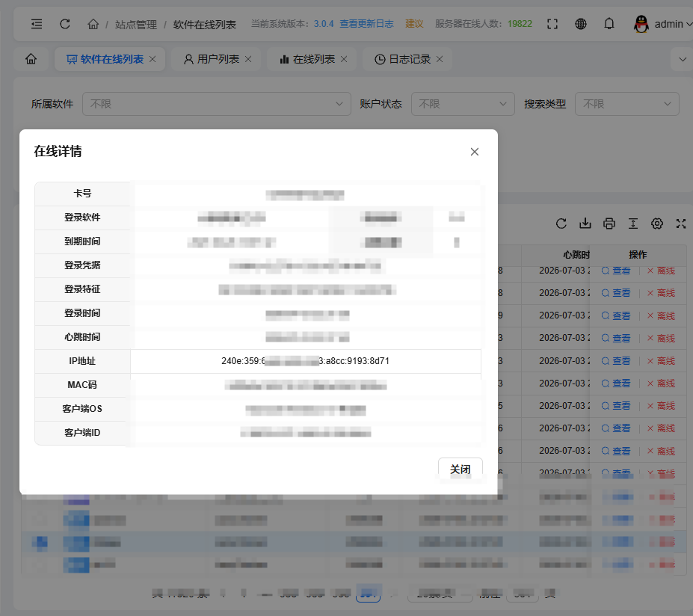
Task: Click the MAC码 label in dialog
Action: (x=83, y=385)
